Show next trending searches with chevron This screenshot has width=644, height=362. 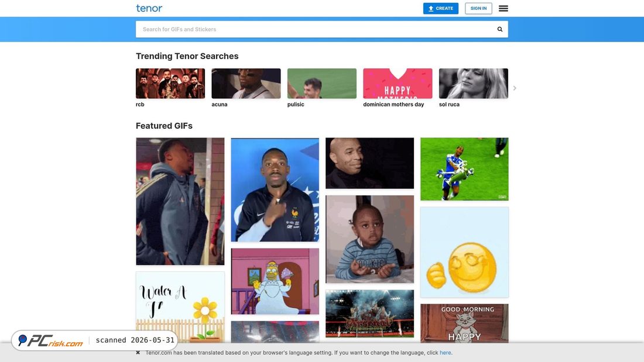515,88
